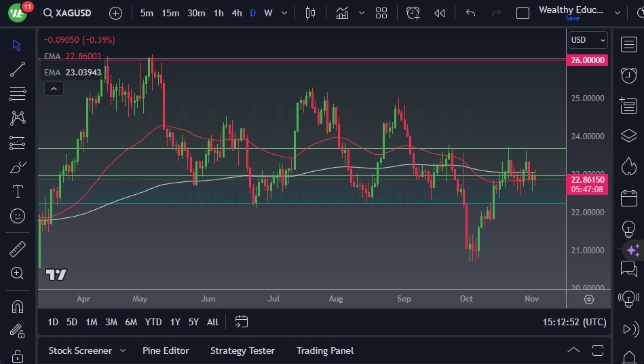Choose the text annotation tool
Screen dimensions: 644x364
tap(18, 192)
